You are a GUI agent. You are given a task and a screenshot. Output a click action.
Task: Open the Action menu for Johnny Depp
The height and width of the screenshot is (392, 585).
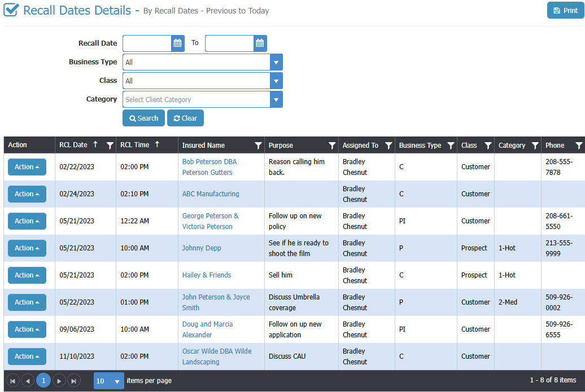coord(27,248)
